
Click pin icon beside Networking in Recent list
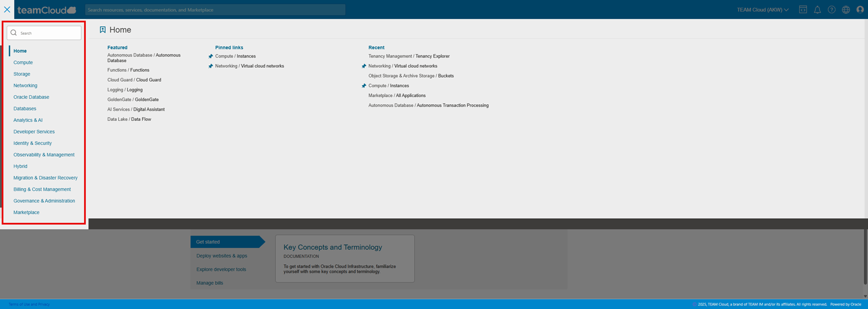[364, 66]
